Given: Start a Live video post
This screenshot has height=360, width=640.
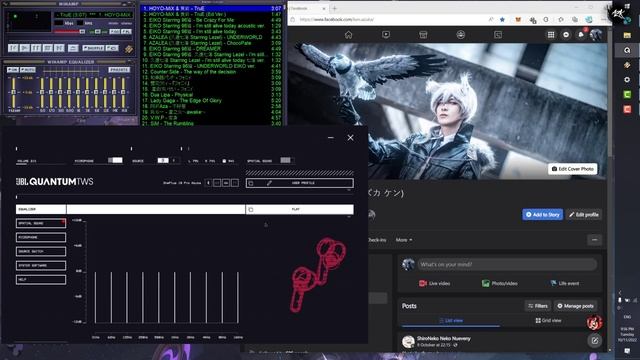Looking at the screenshot, I should tap(434, 283).
